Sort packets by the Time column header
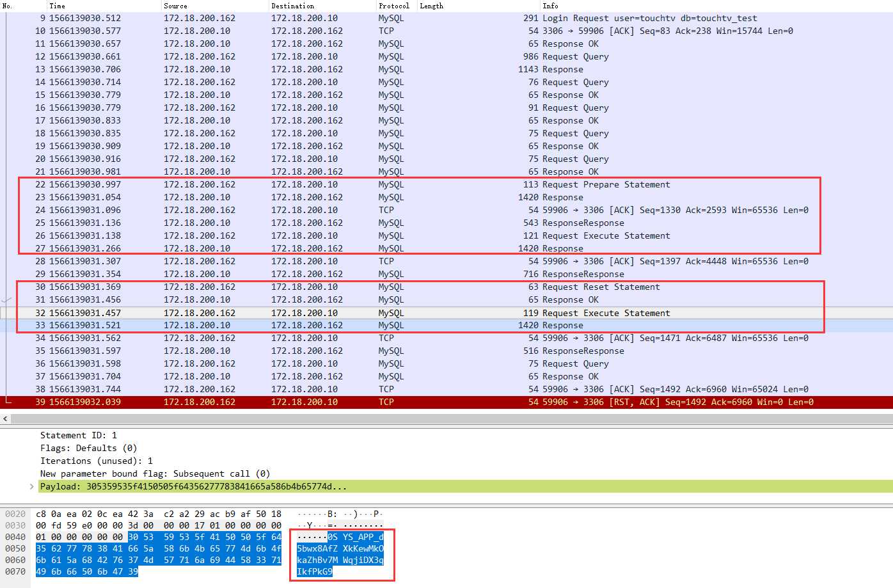This screenshot has width=893, height=588. coord(104,6)
